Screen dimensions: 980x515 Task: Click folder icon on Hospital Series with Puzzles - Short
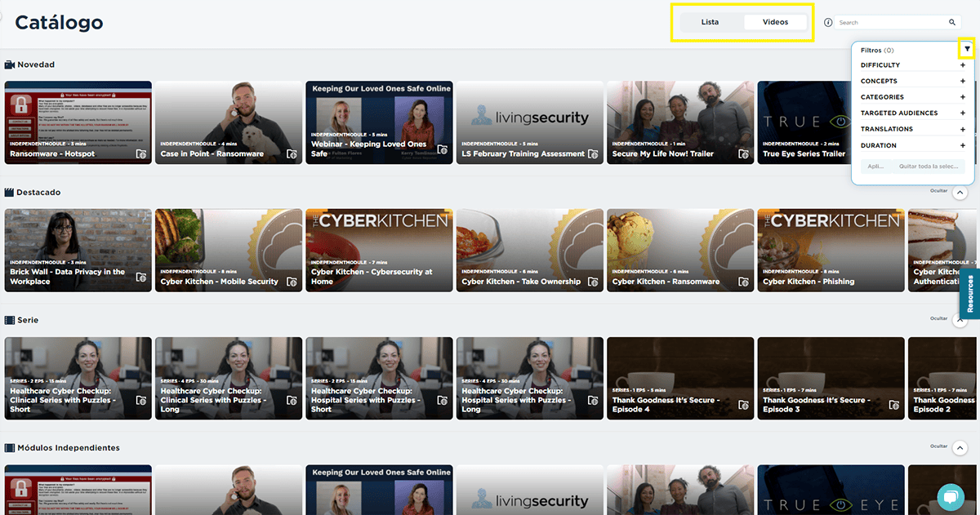(x=443, y=401)
